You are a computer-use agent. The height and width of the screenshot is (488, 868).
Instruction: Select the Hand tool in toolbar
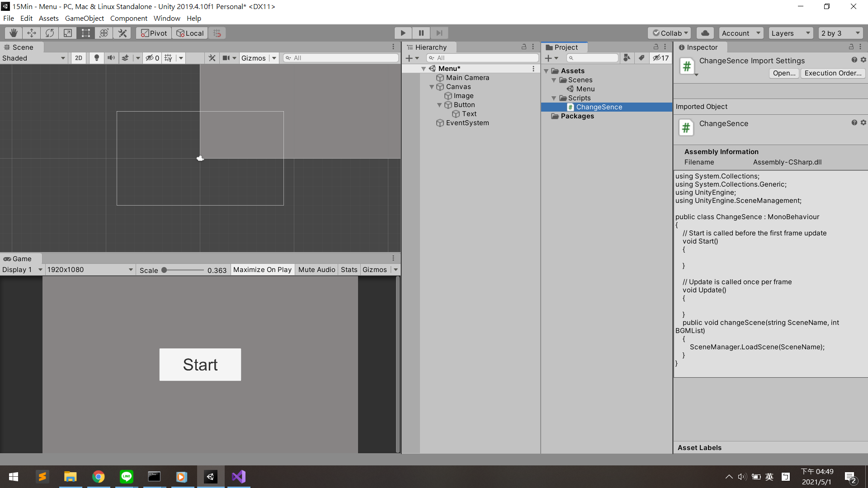tap(14, 33)
